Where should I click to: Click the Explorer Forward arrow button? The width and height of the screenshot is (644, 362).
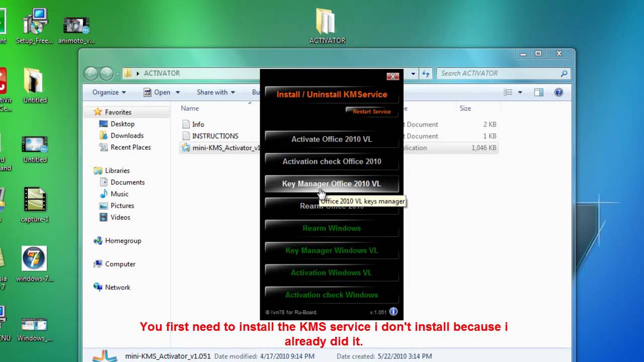106,73
